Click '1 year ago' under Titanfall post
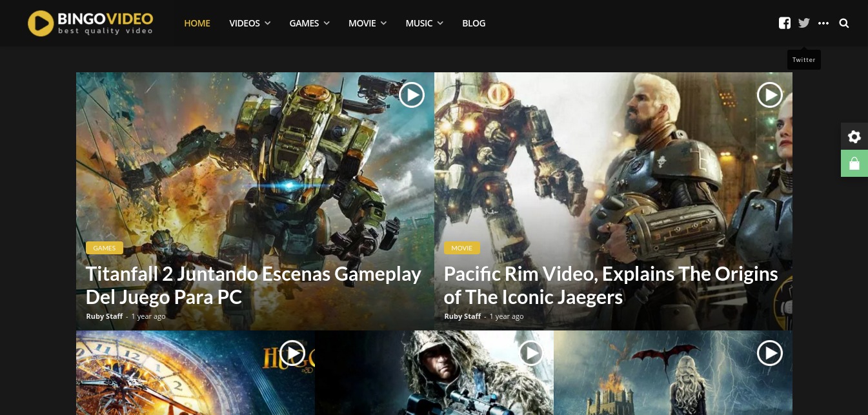 (x=148, y=316)
